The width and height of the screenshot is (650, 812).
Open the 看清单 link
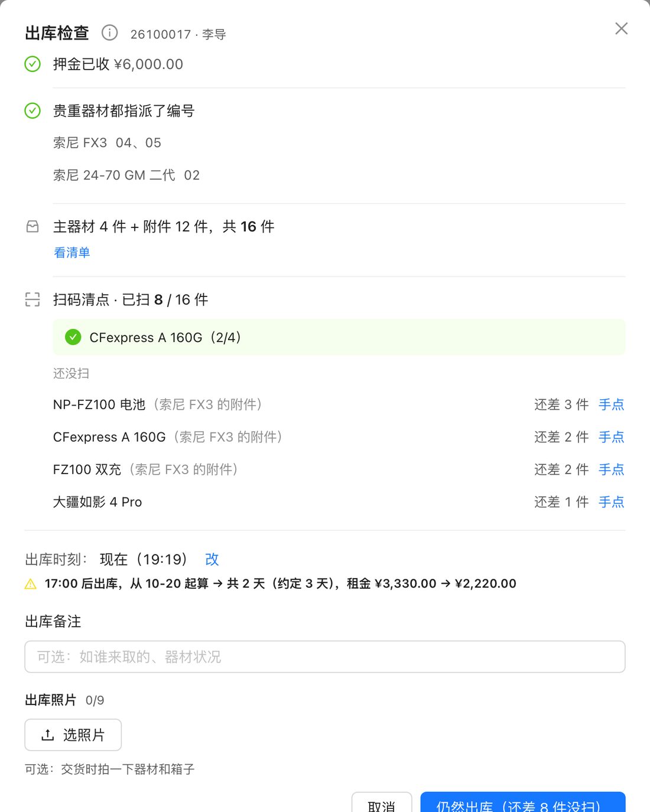tap(71, 253)
